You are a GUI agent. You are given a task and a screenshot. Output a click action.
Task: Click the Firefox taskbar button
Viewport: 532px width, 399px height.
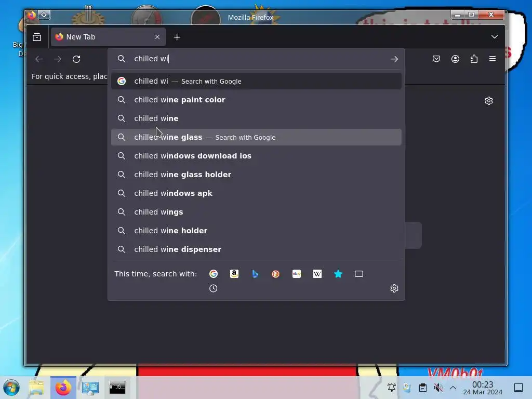click(x=63, y=388)
